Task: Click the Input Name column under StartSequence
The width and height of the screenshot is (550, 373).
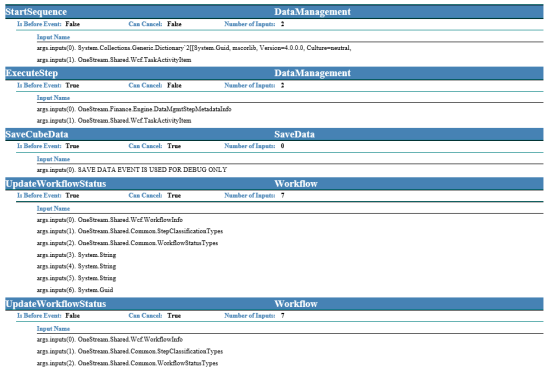Action: (x=53, y=37)
